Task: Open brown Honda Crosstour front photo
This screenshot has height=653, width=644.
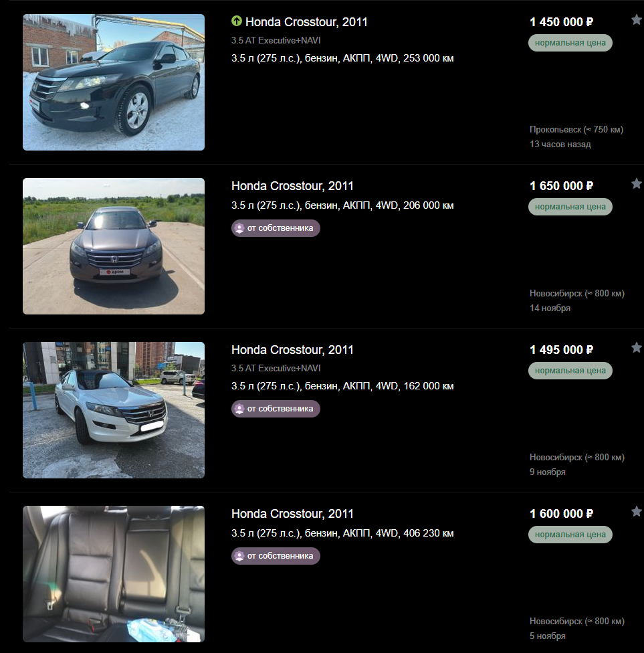Action: pyautogui.click(x=114, y=246)
